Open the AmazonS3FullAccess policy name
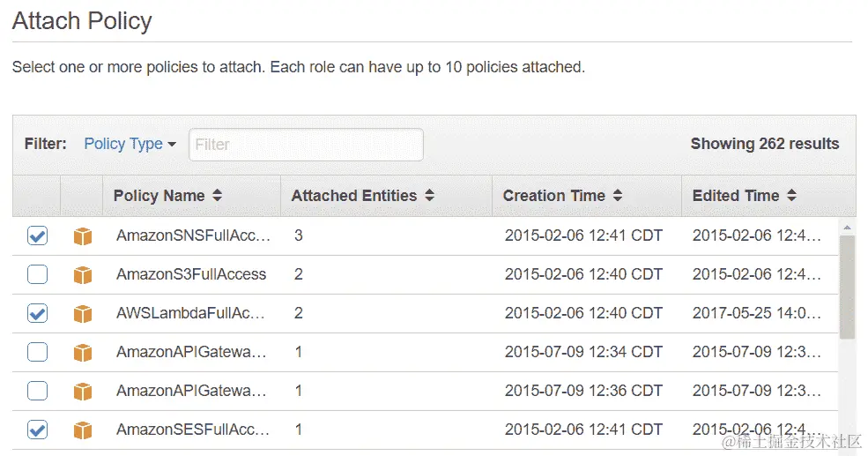Viewport: 868px width, 456px height. (190, 274)
